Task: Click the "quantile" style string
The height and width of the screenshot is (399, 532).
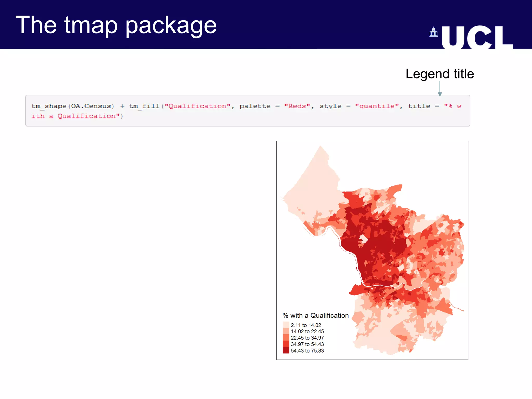Action: [377, 106]
